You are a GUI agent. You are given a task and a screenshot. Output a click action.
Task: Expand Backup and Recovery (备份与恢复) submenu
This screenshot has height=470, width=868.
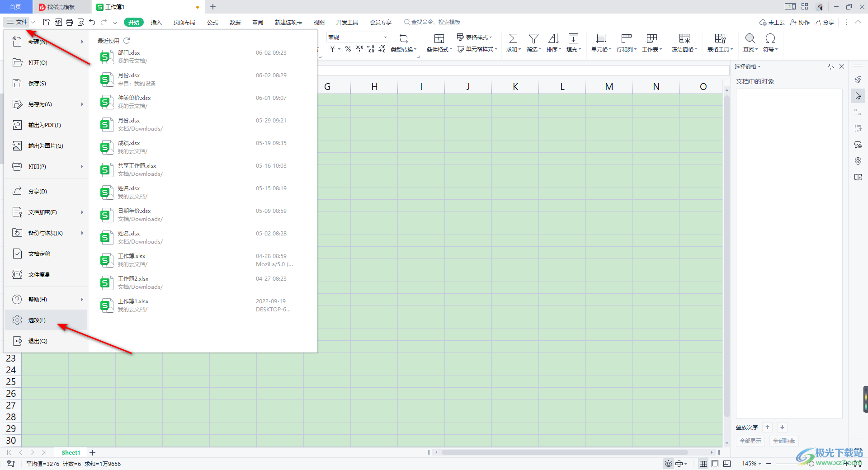click(82, 233)
